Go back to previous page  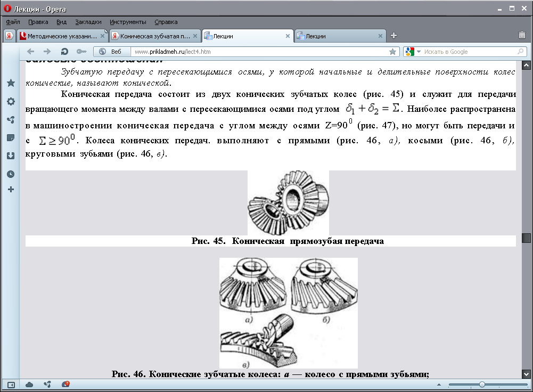point(30,51)
